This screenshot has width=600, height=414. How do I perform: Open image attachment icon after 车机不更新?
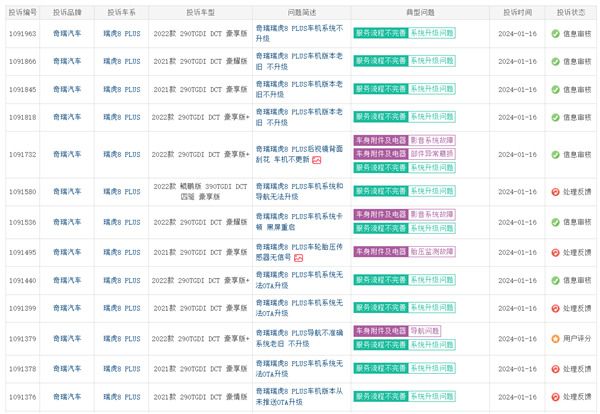(x=316, y=160)
